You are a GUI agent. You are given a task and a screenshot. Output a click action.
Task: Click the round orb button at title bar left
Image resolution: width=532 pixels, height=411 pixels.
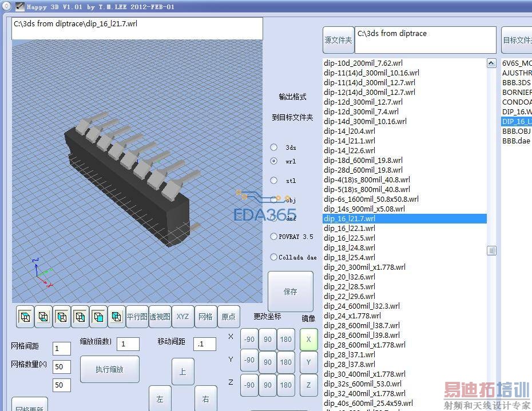pos(6,6)
